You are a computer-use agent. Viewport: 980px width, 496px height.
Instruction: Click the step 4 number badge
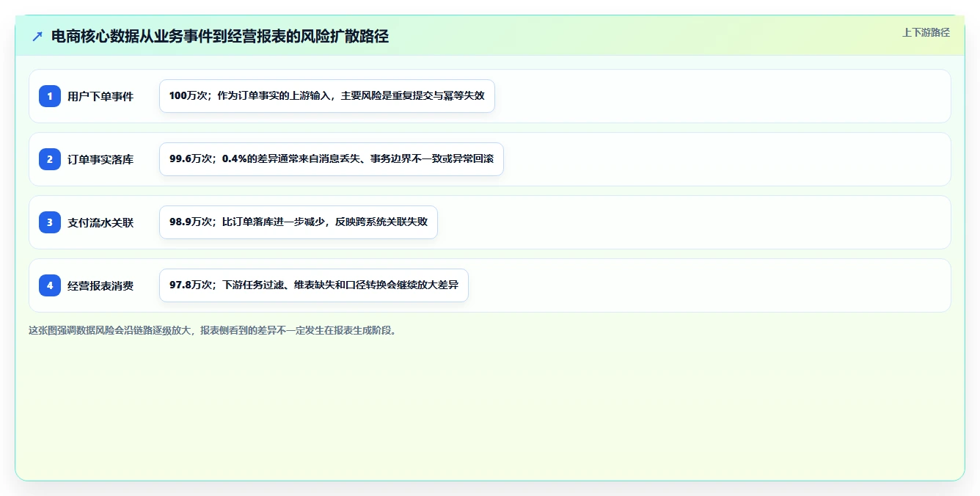[x=50, y=285]
